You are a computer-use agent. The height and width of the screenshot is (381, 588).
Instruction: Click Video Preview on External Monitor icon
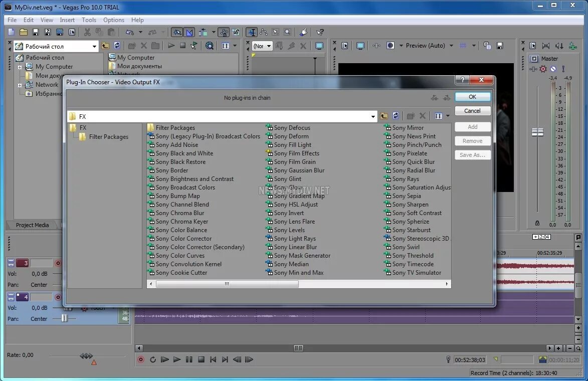[x=360, y=46]
